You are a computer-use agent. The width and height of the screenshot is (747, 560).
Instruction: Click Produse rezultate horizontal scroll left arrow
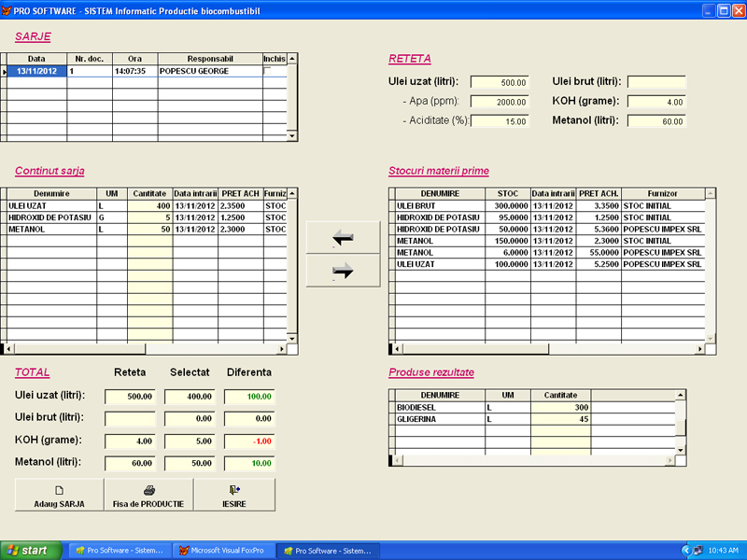pyautogui.click(x=398, y=460)
